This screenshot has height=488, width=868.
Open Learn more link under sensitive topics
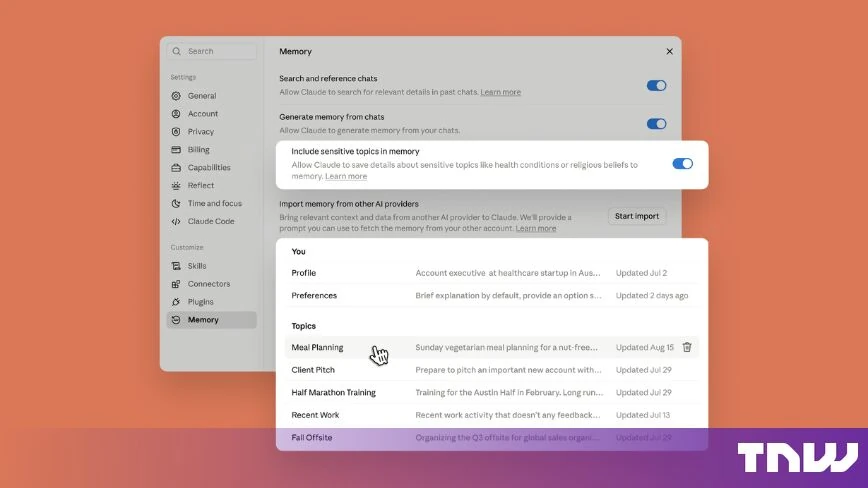(x=346, y=176)
